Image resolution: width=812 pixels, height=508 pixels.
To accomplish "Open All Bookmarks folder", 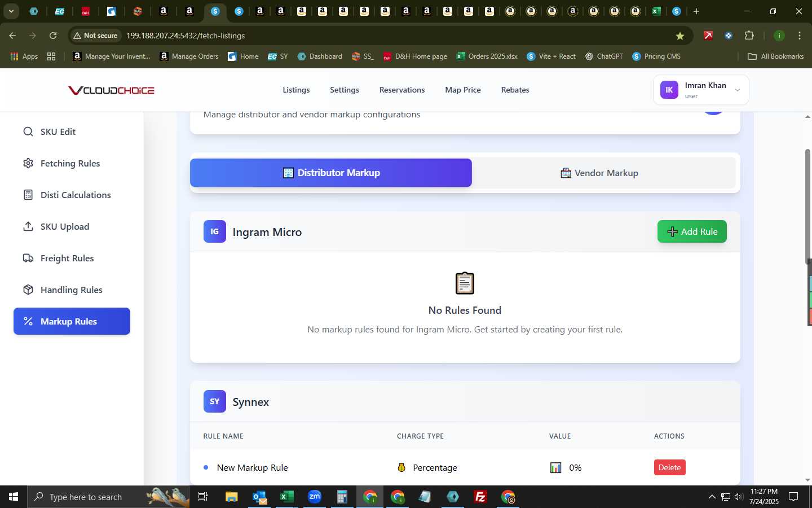I will [775, 56].
